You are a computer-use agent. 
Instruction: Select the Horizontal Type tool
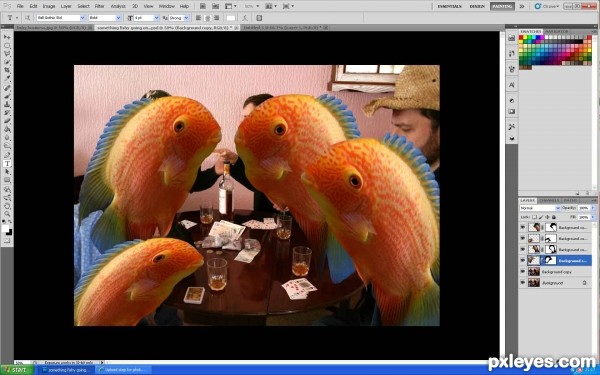point(7,164)
